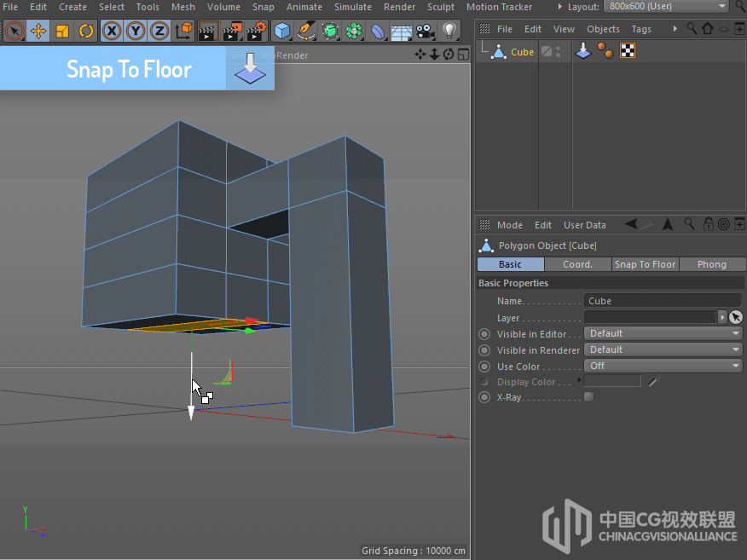Click the Name field containing Cube

pyautogui.click(x=663, y=301)
